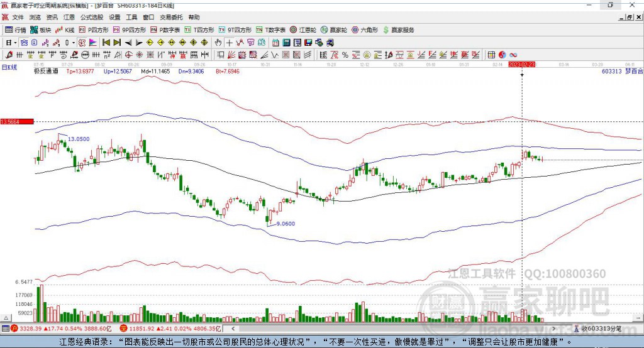Open the P四方形 tool
Screen dimensions: 644x348
pyautogui.click(x=94, y=30)
